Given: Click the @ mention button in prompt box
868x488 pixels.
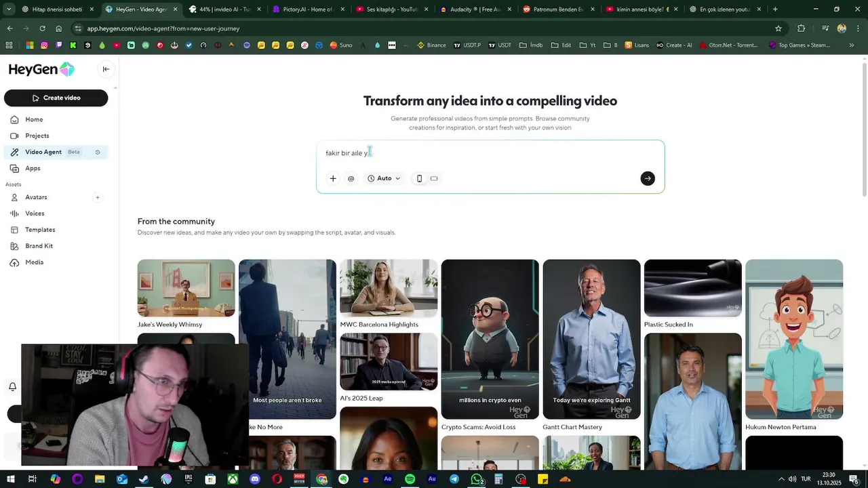Looking at the screenshot, I should [x=351, y=178].
